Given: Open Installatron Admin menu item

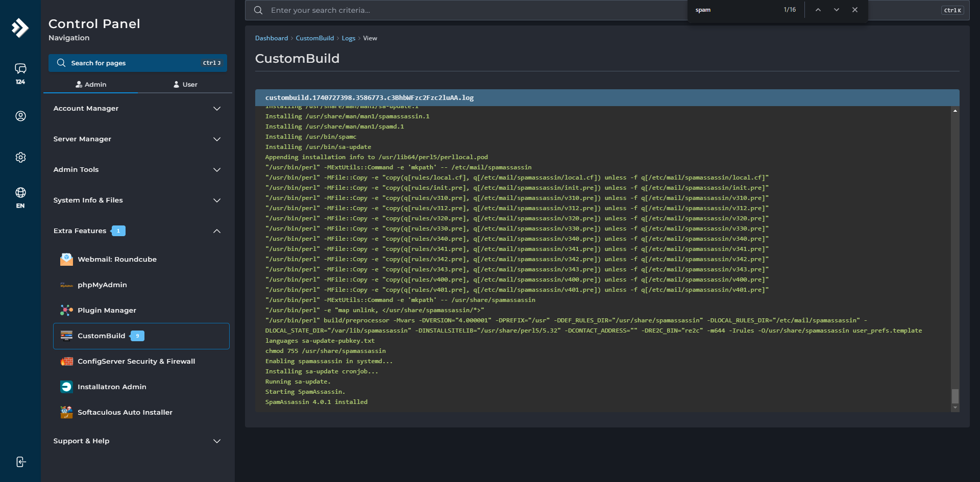Looking at the screenshot, I should tap(141, 387).
